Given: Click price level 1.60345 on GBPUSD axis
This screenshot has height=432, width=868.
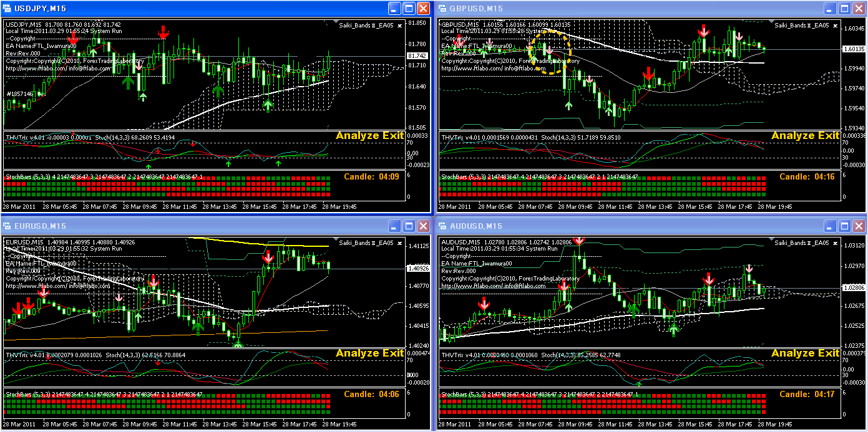Looking at the screenshot, I should 854,29.
